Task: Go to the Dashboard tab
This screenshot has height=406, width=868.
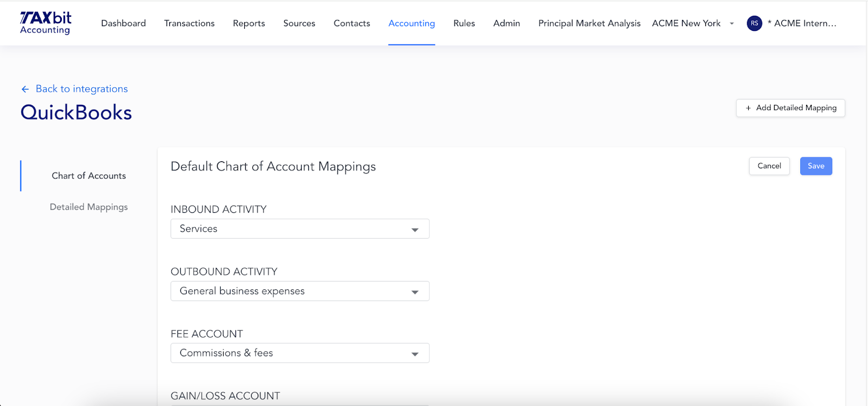Action: (123, 23)
